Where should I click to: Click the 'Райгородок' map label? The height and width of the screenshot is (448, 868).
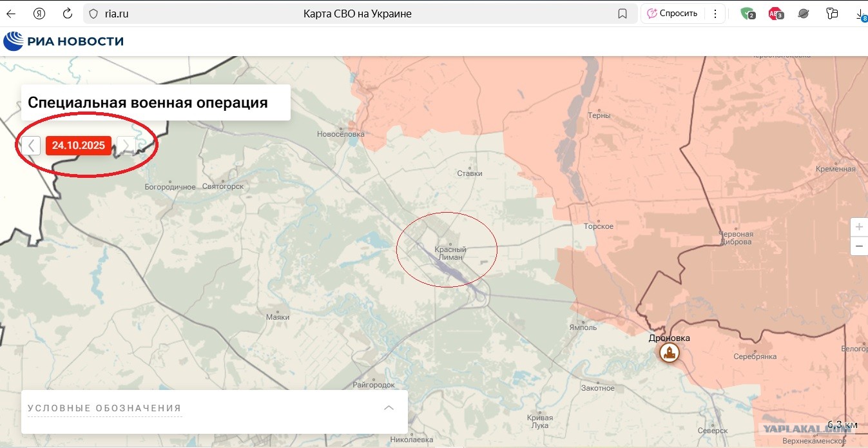374,385
